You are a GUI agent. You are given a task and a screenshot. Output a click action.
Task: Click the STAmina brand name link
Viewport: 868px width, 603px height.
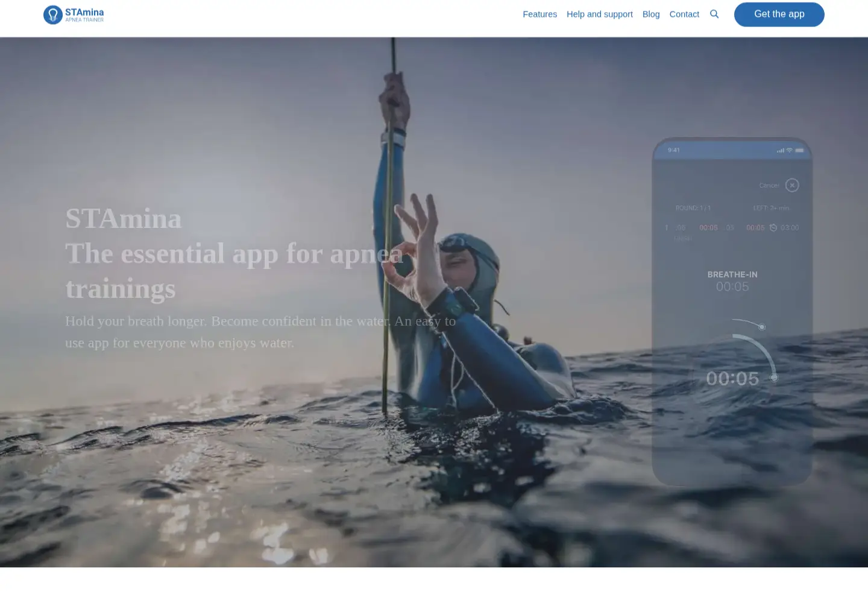point(84,12)
